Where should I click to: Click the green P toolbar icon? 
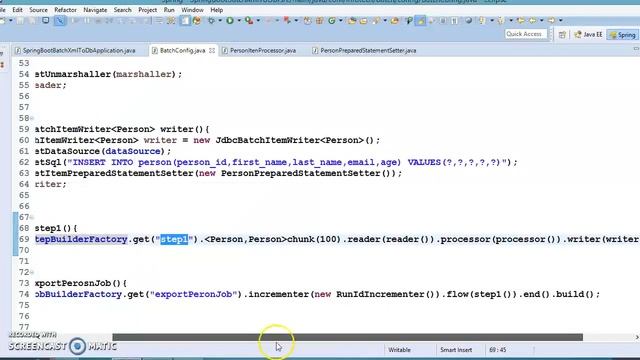(x=409, y=20)
